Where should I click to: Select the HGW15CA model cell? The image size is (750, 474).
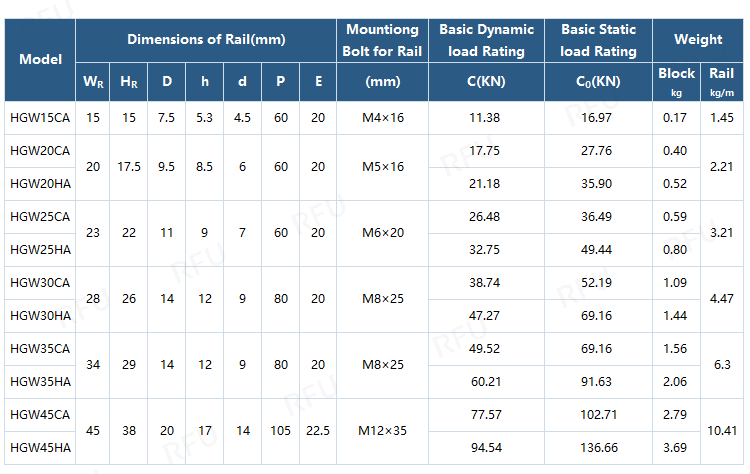(x=40, y=118)
